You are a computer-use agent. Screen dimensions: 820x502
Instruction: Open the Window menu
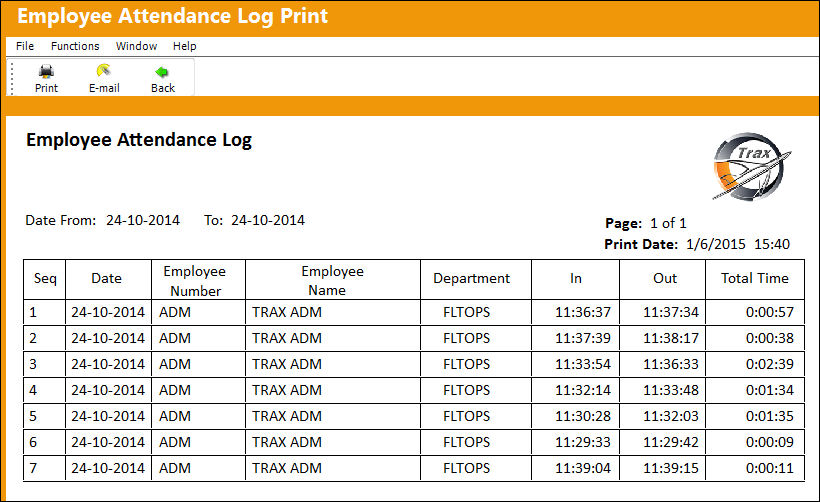pos(136,46)
